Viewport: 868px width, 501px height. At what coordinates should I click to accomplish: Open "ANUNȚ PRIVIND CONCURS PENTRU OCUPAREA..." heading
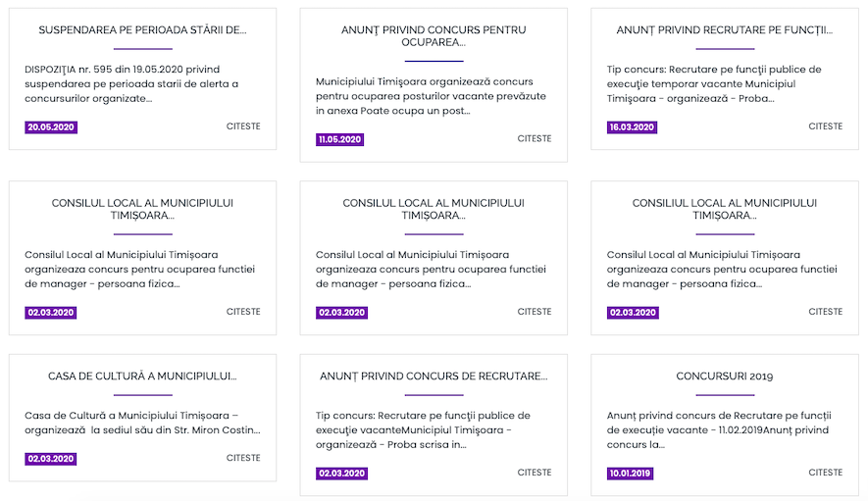click(x=434, y=36)
